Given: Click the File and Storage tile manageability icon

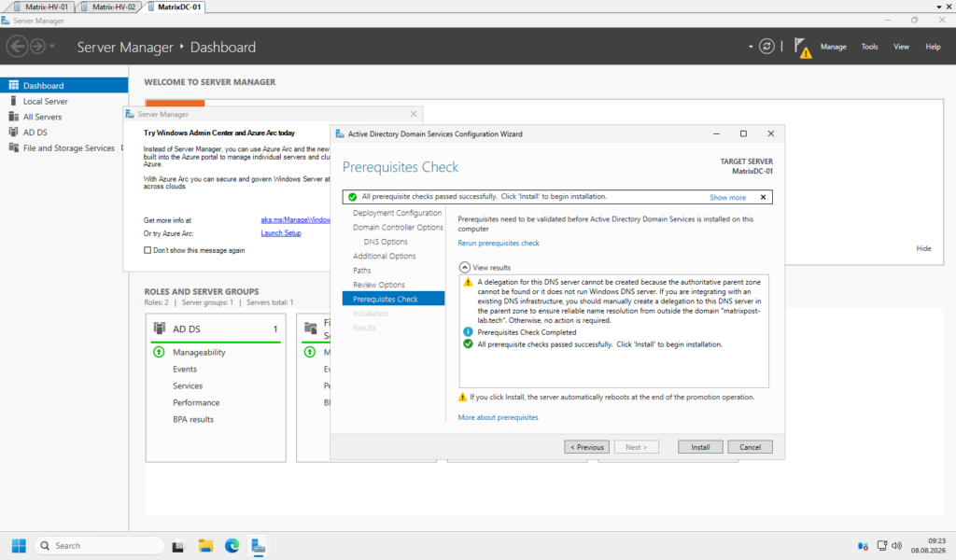Looking at the screenshot, I should point(310,352).
